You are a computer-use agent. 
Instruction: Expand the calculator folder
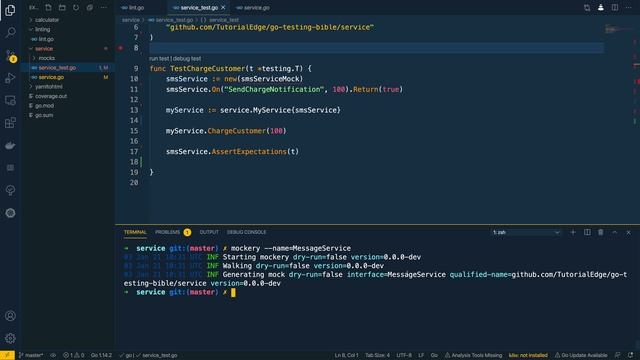[47, 20]
